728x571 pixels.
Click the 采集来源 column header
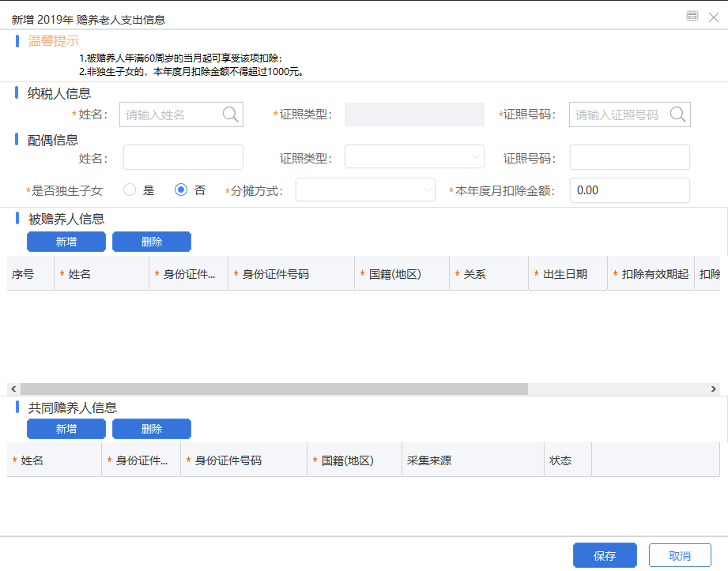473,460
